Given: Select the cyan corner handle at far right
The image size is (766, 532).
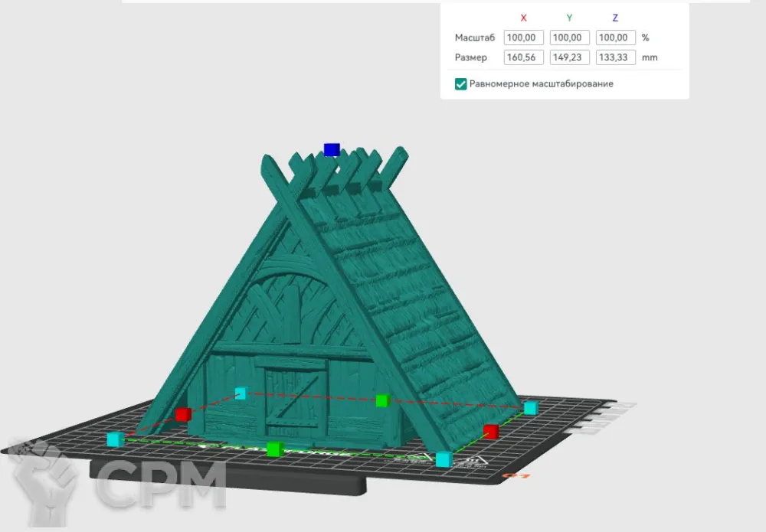Looking at the screenshot, I should (x=530, y=407).
